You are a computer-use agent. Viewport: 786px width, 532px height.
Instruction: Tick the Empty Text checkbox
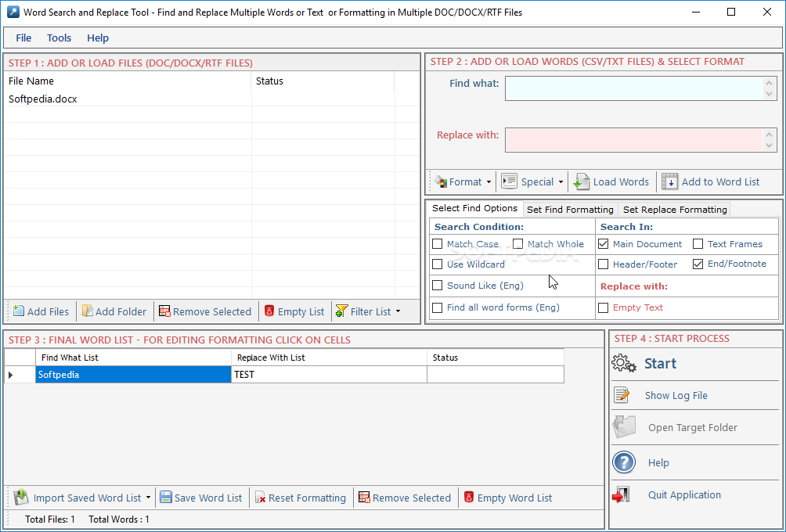click(x=603, y=307)
